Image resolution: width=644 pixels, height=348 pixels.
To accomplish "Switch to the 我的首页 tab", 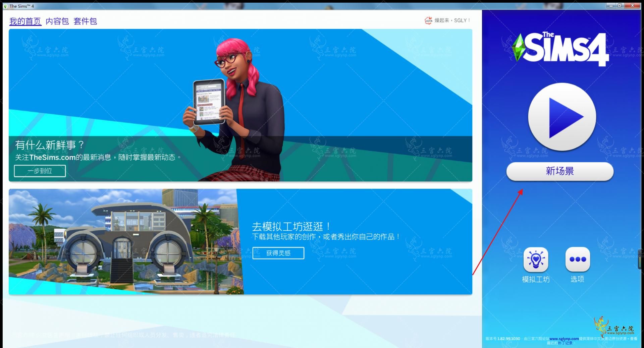I will [25, 21].
